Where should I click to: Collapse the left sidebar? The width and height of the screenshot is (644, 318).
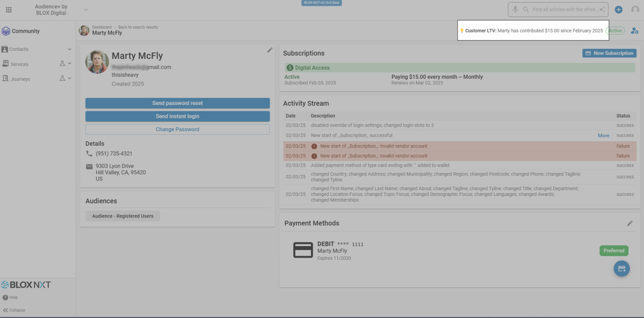[14, 310]
